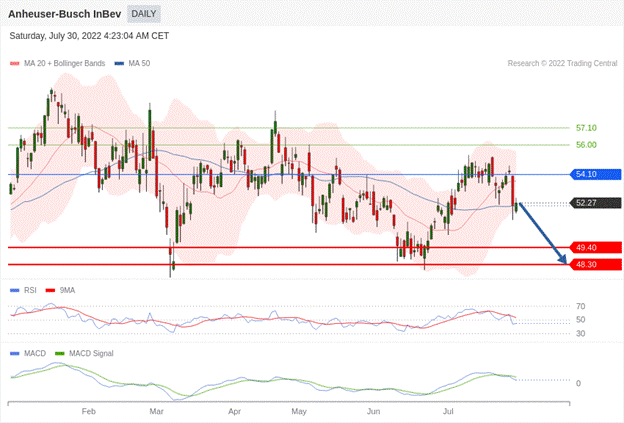
Task: Click the MACD legend label
Action: 35,353
